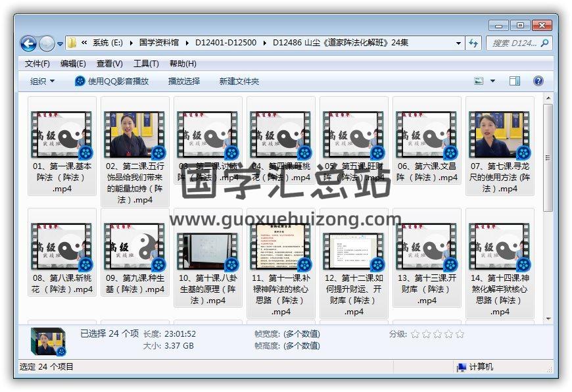
Task: Toggle the preview pane icon
Action: tap(515, 81)
